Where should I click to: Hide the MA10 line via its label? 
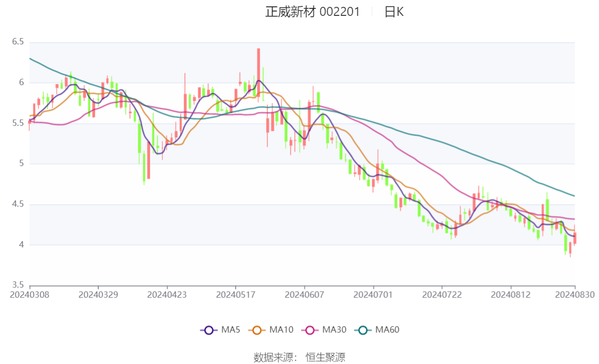(281, 330)
